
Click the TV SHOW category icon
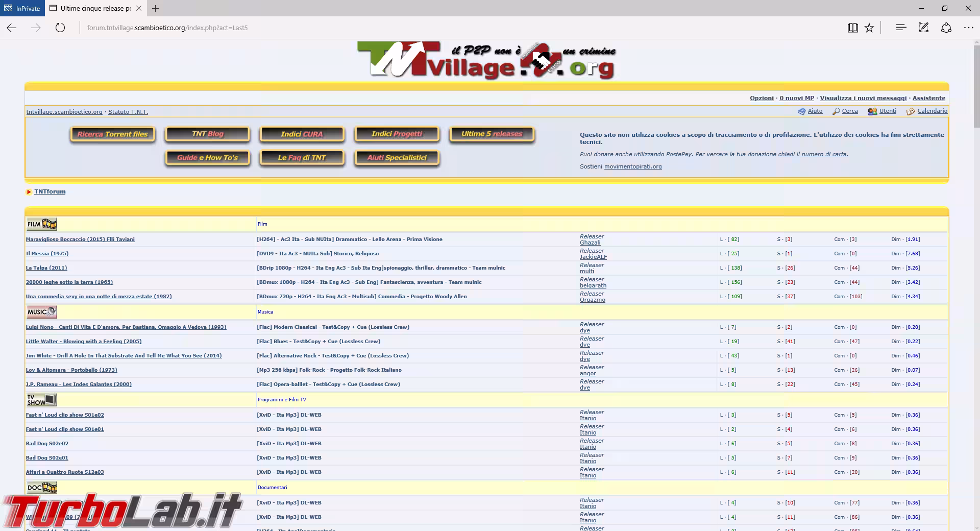click(42, 400)
